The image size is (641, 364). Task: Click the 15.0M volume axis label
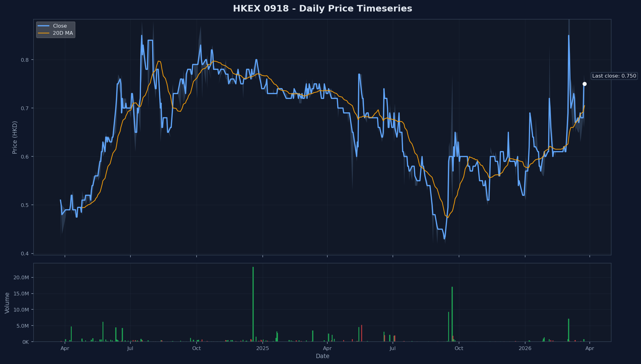pyautogui.click(x=21, y=294)
